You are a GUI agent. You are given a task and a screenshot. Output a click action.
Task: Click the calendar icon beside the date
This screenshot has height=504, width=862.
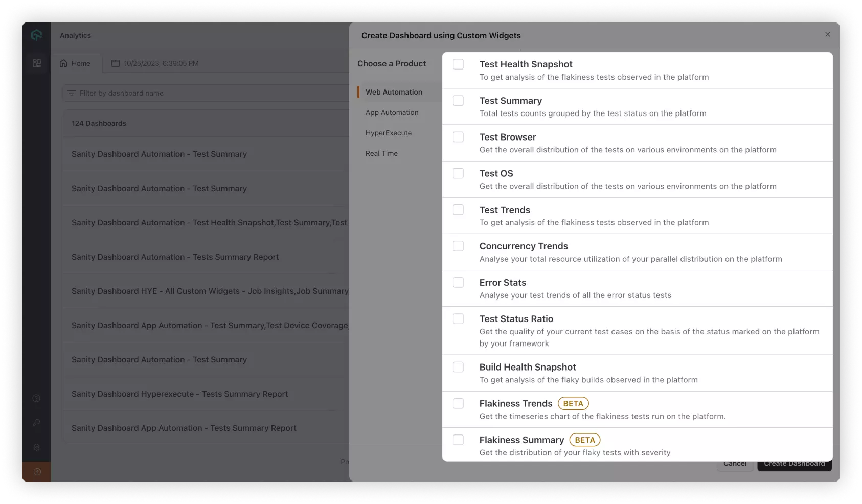coord(116,63)
